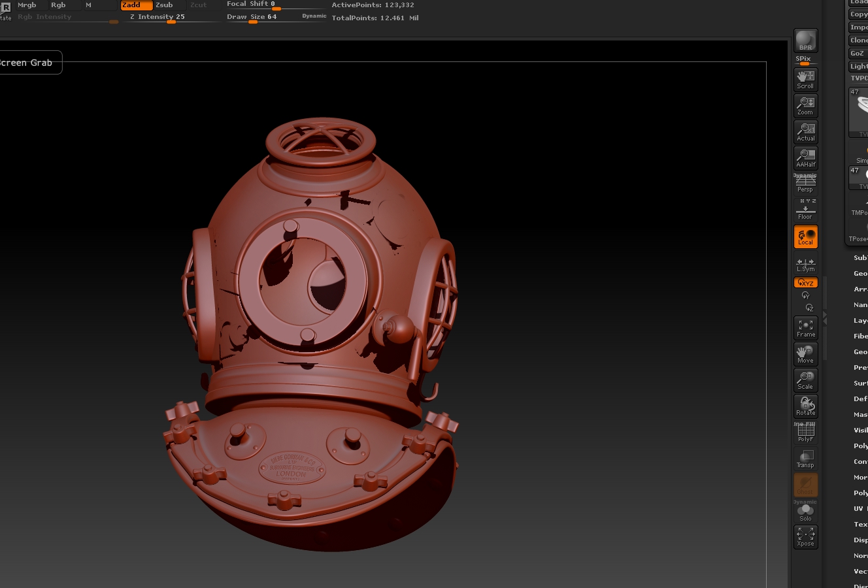Select the Scroll canvas tool
Image resolution: width=868 pixels, height=588 pixels.
(805, 80)
